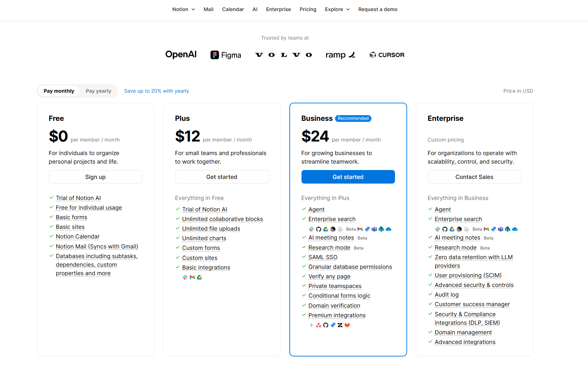The image size is (588, 375).
Task: Open AI from the top navigation
Action: (255, 9)
